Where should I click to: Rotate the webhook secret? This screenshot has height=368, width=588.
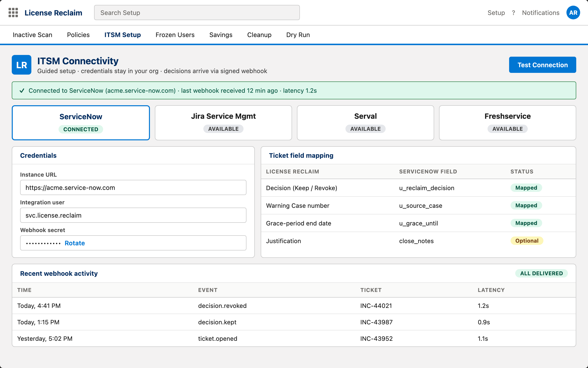(75, 243)
